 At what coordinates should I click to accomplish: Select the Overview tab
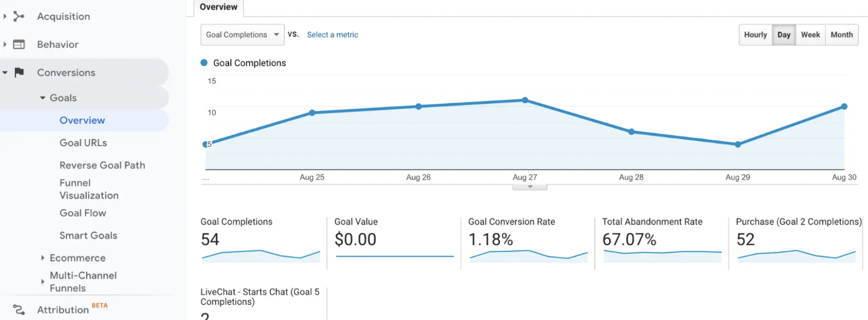219,7
